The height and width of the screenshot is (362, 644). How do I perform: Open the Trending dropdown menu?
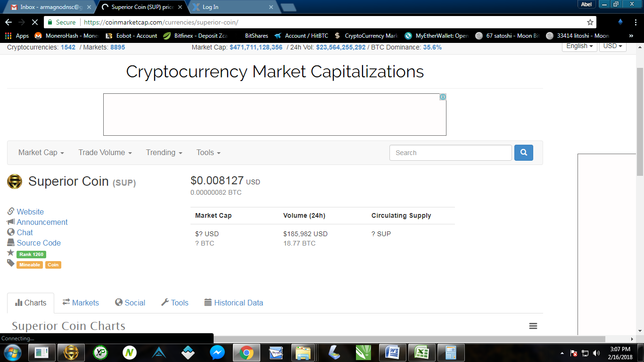[x=164, y=153]
